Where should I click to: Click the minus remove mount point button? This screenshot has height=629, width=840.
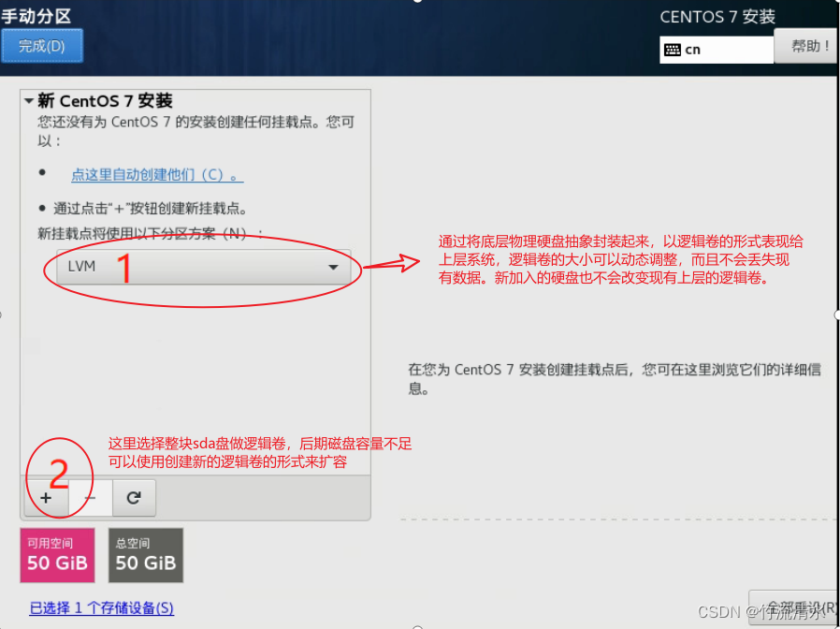(x=91, y=498)
